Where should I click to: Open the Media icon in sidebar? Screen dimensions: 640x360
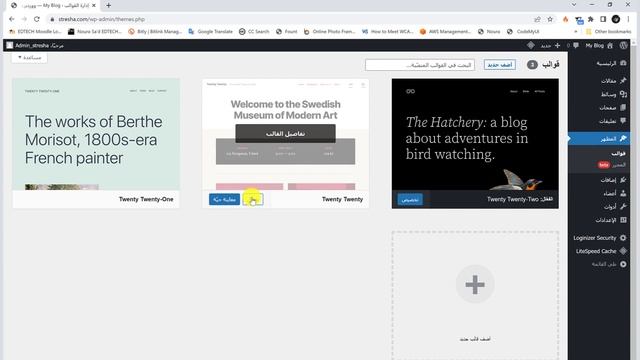(623, 94)
